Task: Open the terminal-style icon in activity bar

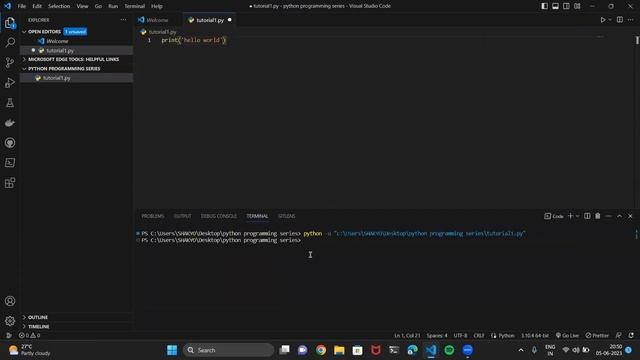Action: 10,162
